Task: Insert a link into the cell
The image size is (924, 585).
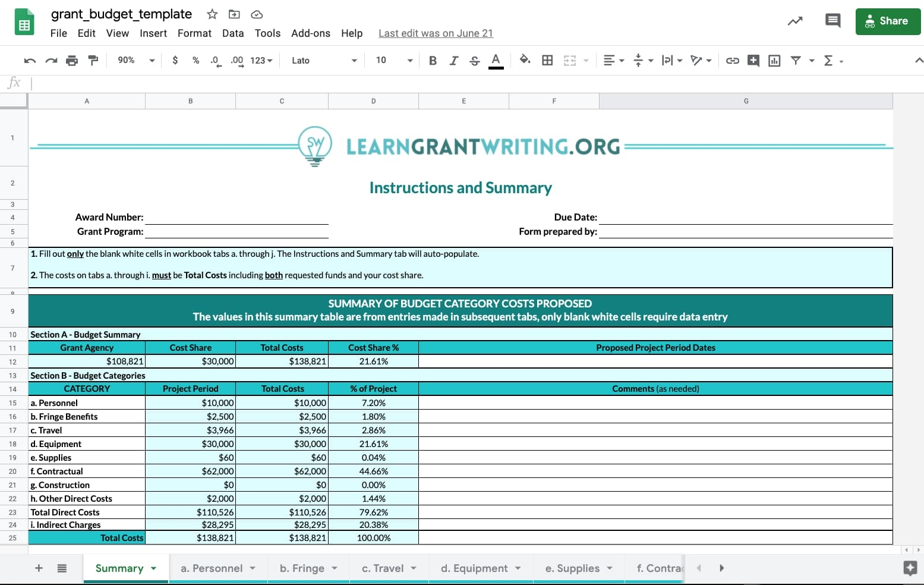Action: [732, 60]
